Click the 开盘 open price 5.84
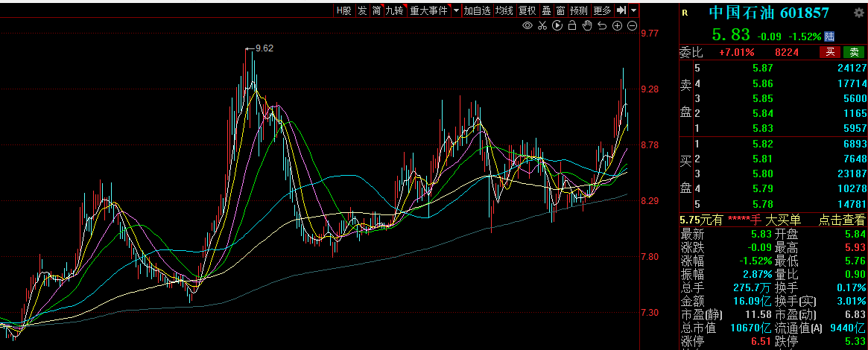 856,233
